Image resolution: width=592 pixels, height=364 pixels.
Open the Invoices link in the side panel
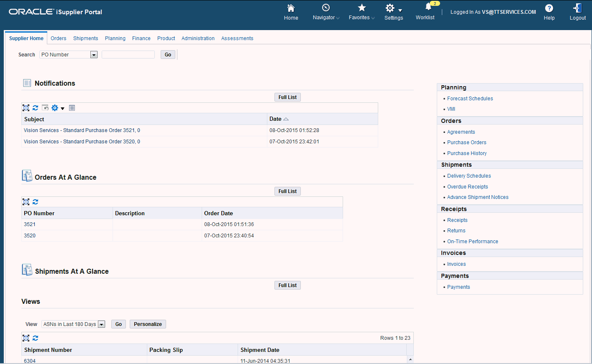pos(456,264)
